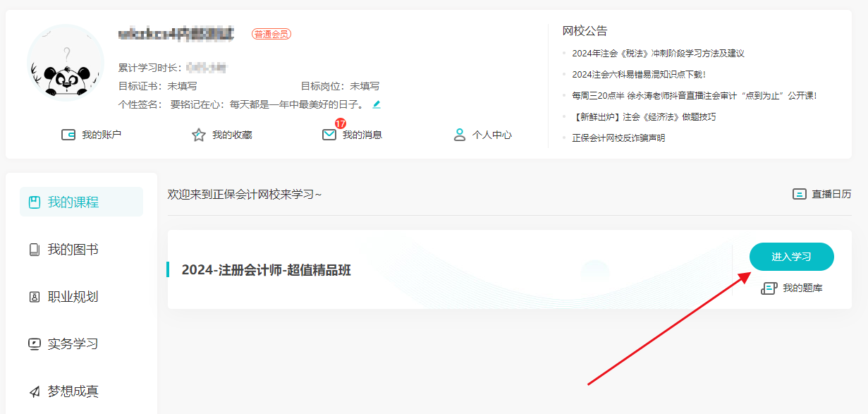Click the 进入学习 button

click(791, 257)
